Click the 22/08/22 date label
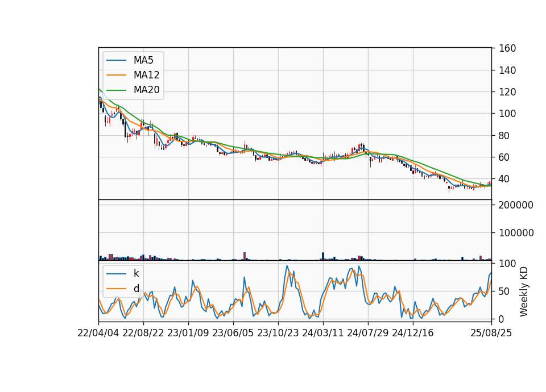Viewport: 546px width, 392px height. coord(143,333)
